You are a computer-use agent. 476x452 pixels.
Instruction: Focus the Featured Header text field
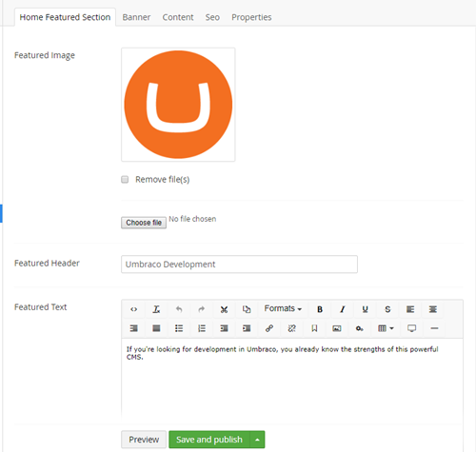click(x=239, y=265)
